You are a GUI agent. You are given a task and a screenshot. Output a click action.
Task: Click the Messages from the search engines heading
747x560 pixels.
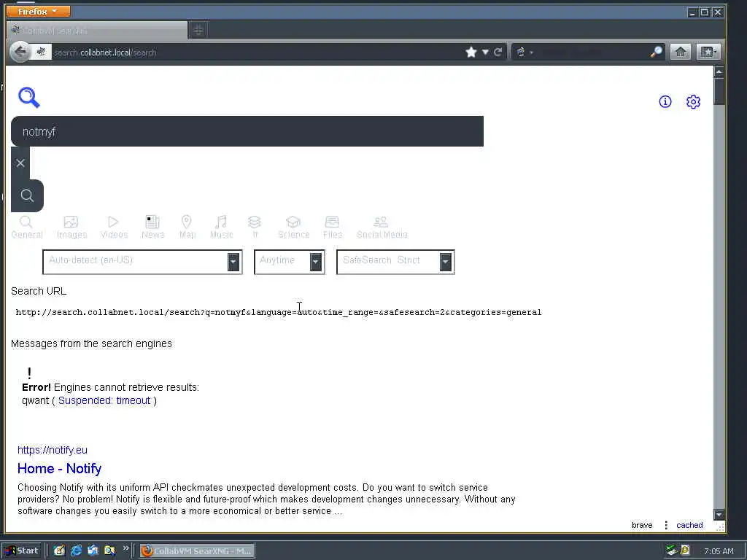point(91,343)
